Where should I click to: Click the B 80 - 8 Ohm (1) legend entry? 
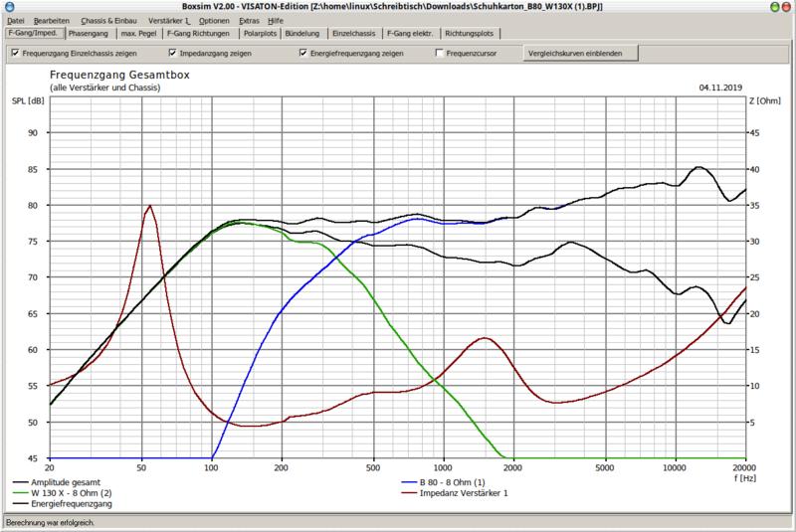pyautogui.click(x=443, y=482)
